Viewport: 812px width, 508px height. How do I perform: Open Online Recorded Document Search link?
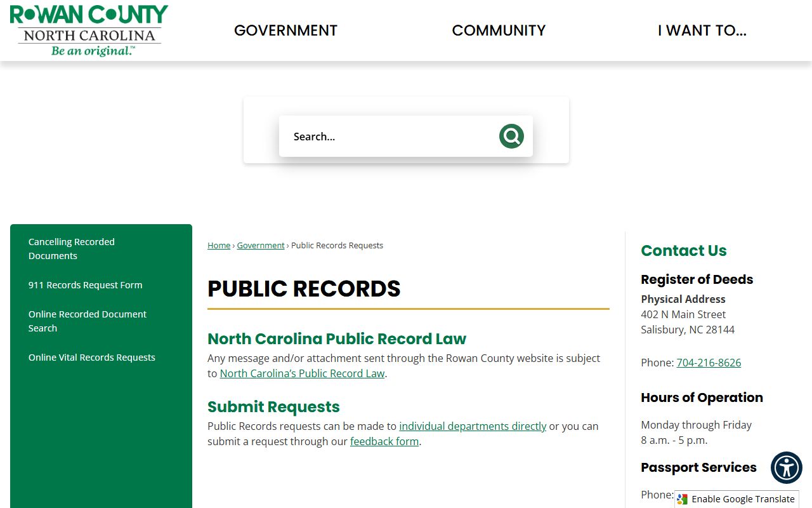pyautogui.click(x=88, y=321)
